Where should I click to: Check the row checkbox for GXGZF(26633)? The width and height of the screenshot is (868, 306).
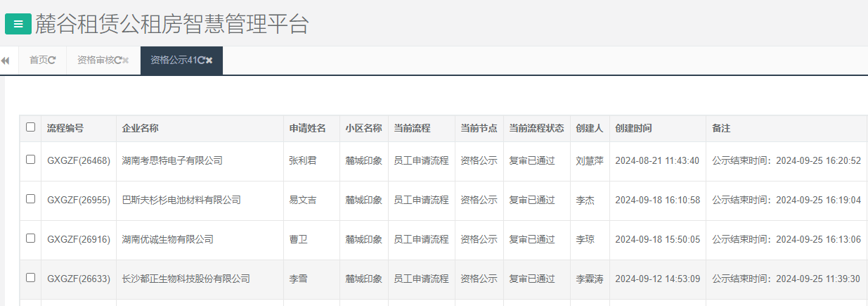tap(30, 278)
